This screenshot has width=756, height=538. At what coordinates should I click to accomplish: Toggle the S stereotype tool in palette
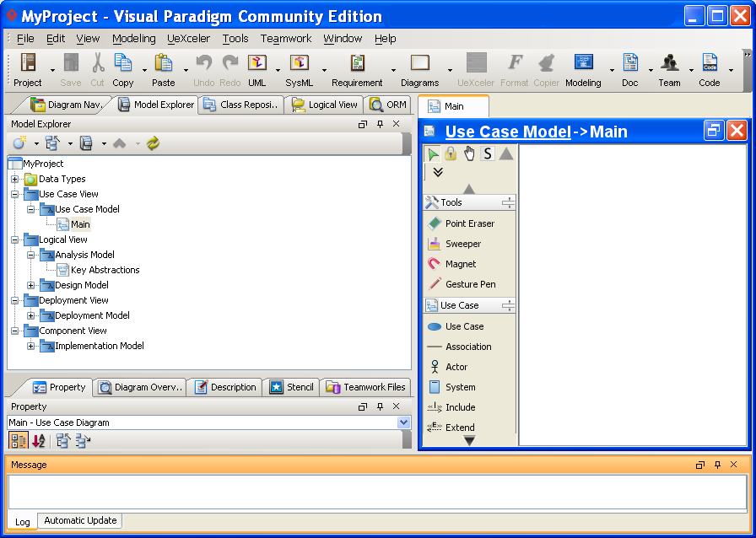pyautogui.click(x=488, y=153)
